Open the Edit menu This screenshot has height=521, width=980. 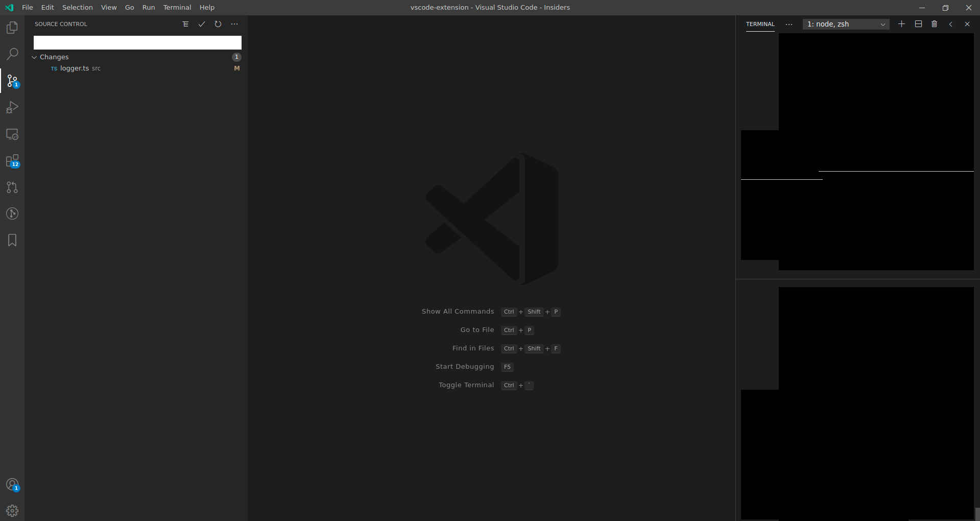[x=47, y=7]
